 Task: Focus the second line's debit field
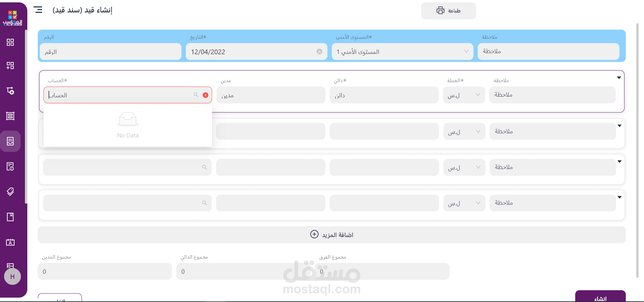point(271,131)
